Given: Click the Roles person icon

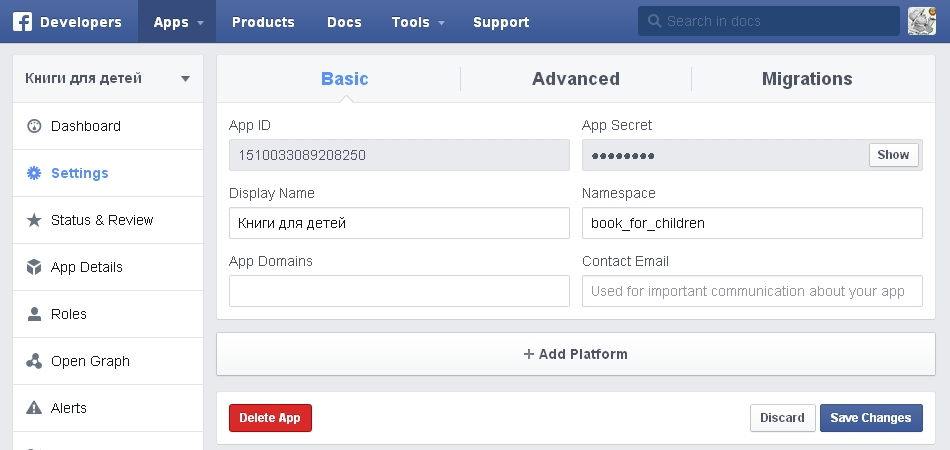Looking at the screenshot, I should (x=34, y=314).
